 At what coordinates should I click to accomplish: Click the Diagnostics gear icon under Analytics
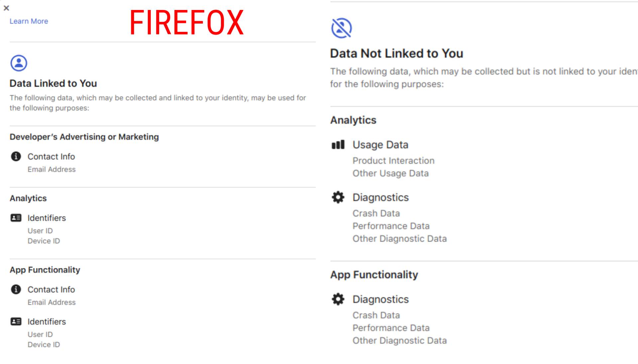338,197
